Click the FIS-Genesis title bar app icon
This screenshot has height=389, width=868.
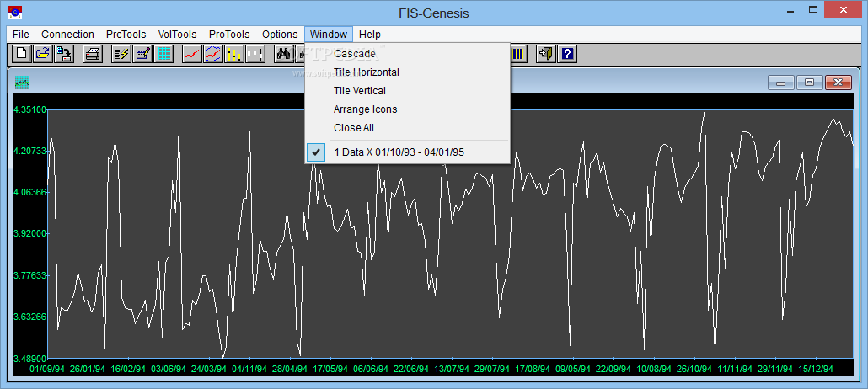(x=16, y=11)
